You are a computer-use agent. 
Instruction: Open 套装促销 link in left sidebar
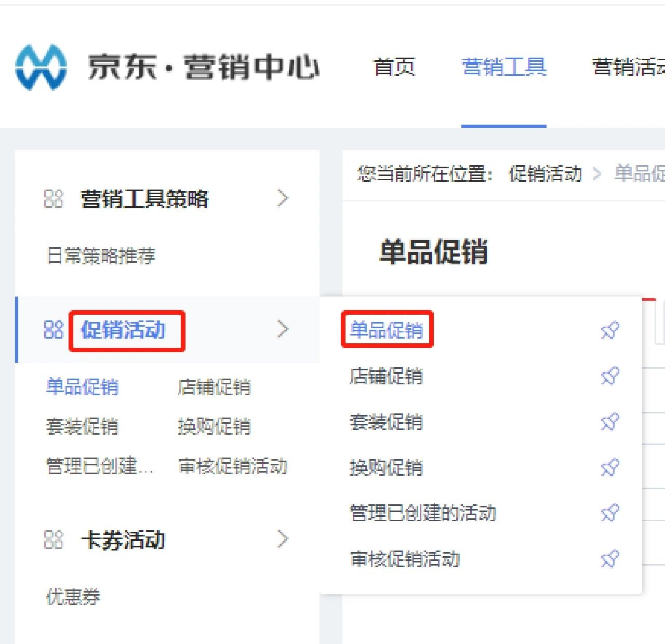[x=83, y=426]
